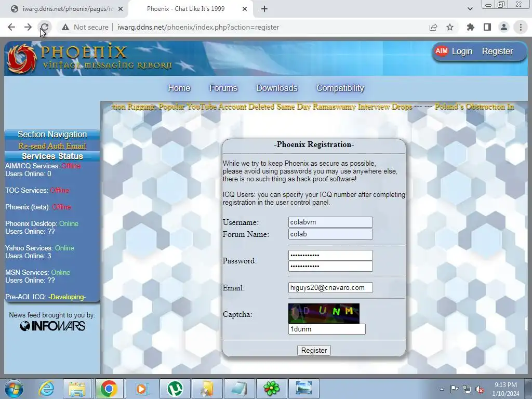
Task: Submit the form with the Register button
Action: click(314, 351)
